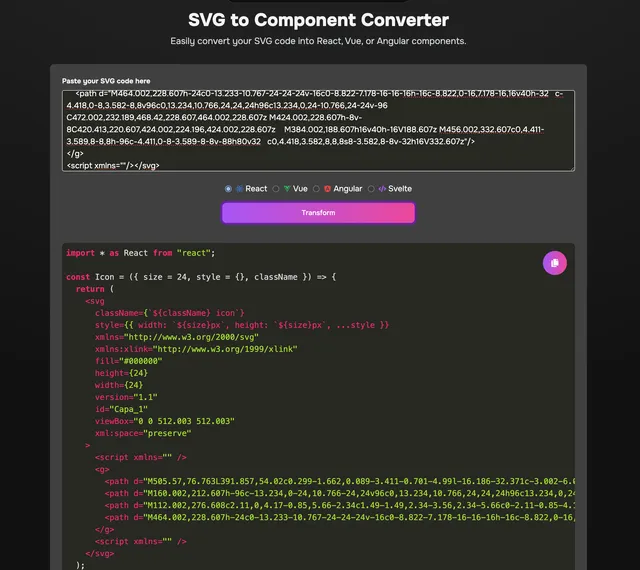Click the xml:space="preserve" output line
This screenshot has height=570, width=640.
(143, 433)
